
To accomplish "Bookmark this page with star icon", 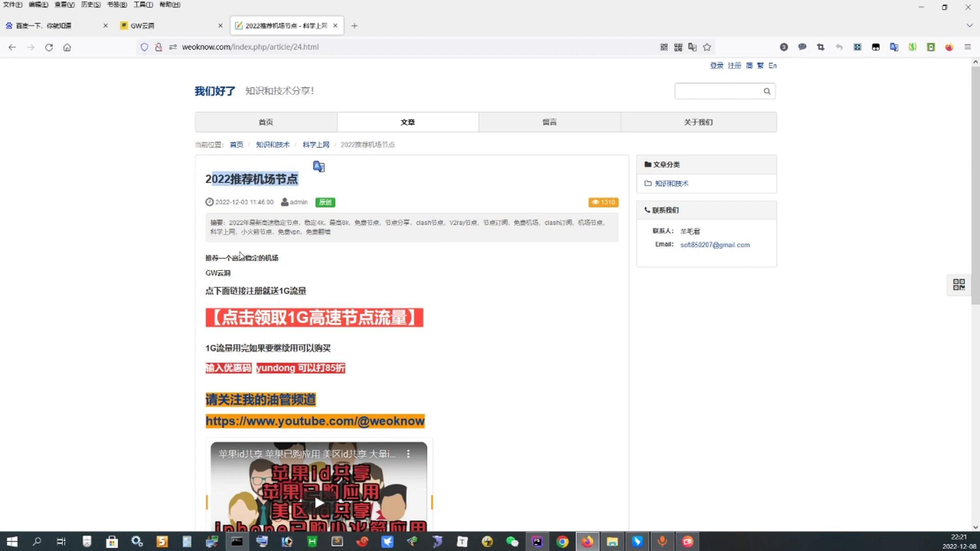I will pyautogui.click(x=707, y=47).
